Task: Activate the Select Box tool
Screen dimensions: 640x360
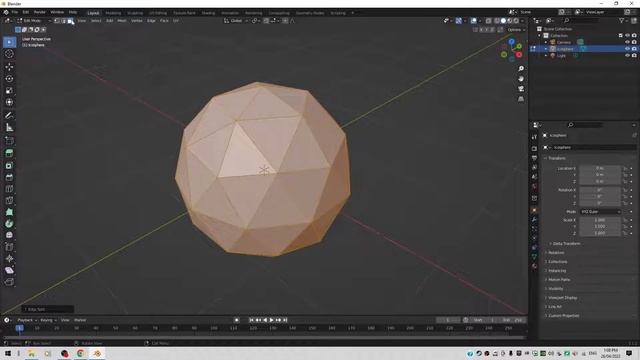Action: pyautogui.click(x=9, y=42)
